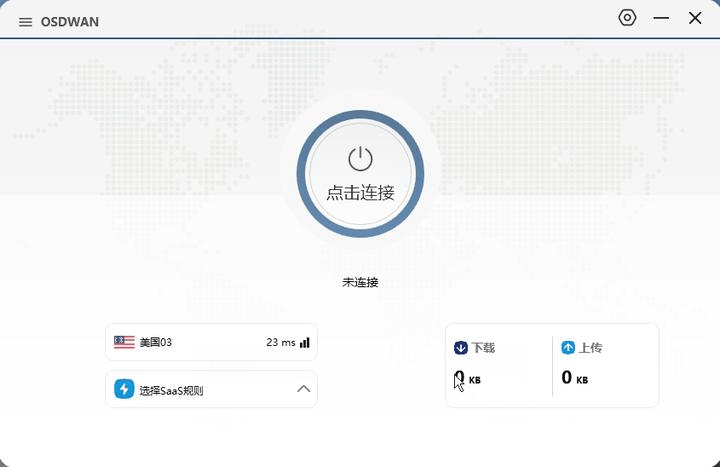Screen dimensions: 720x467
Task: Click the signal strength bars icon
Action: pyautogui.click(x=305, y=342)
